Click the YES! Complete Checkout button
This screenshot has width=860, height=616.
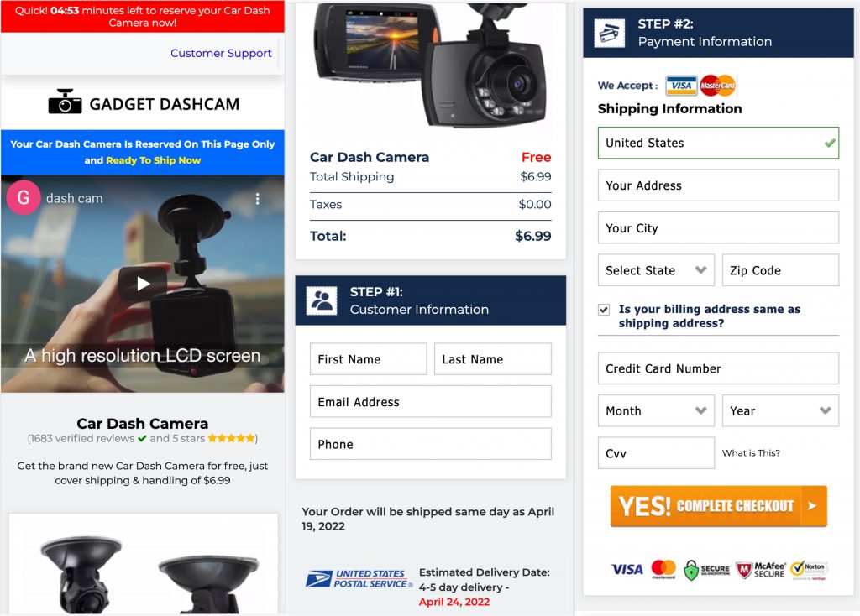719,506
